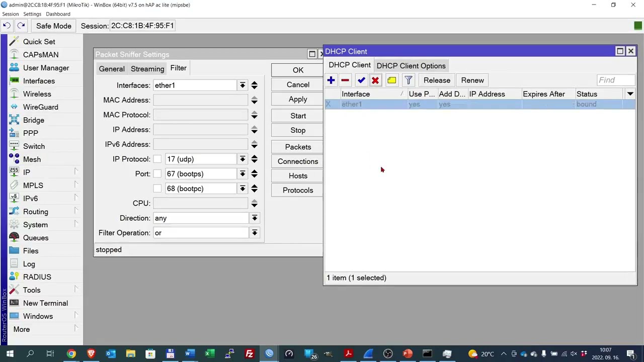
Task: Open Protocols in Packet Sniffer
Action: click(298, 190)
